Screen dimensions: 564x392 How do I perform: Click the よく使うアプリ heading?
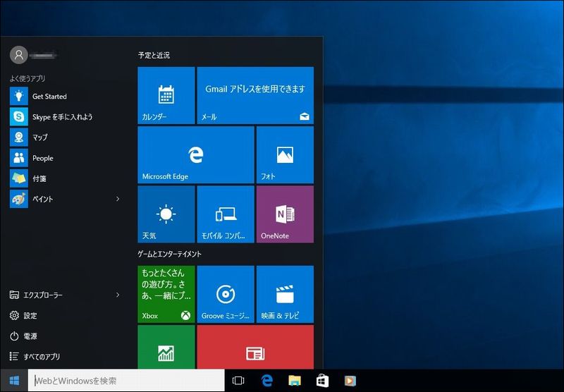(x=27, y=78)
